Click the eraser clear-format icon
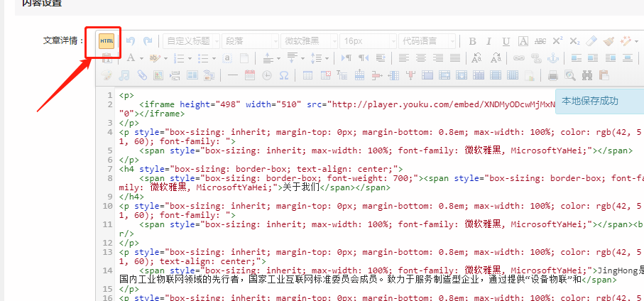644x301 pixels. [x=592, y=41]
